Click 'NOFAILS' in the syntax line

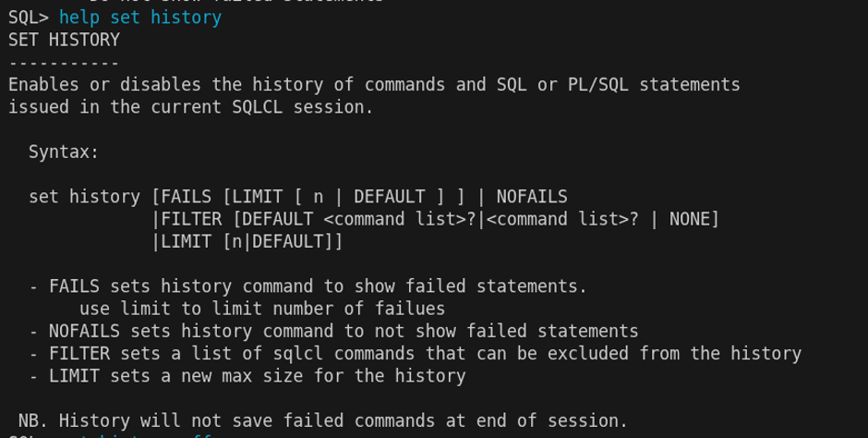532,197
